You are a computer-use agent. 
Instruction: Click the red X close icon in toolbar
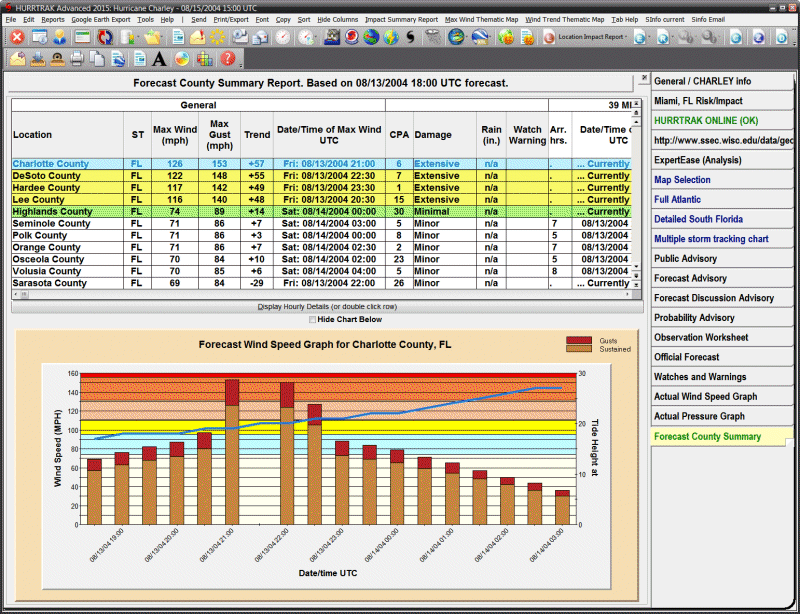[17, 37]
